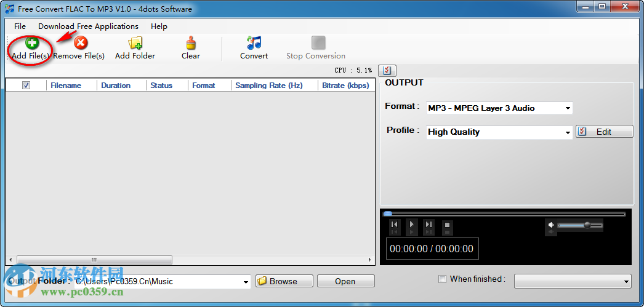Click the Sampling Rate (Hz) column header
This screenshot has height=307, width=644.
(274, 86)
